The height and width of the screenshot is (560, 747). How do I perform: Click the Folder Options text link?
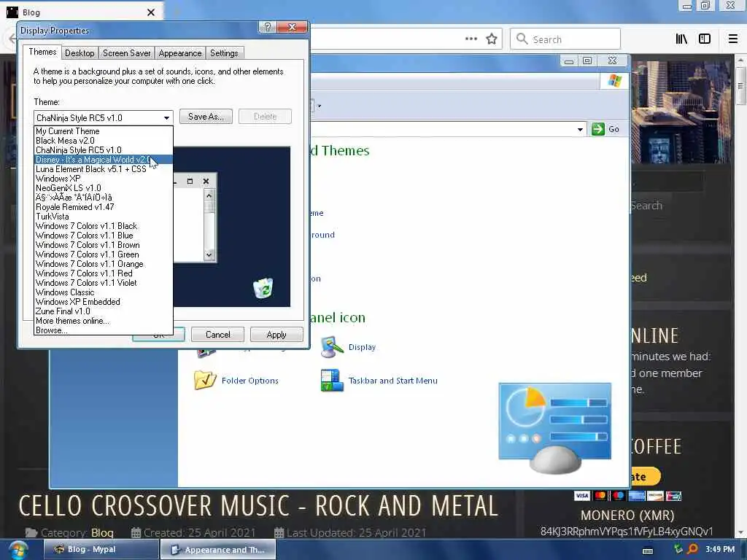tap(250, 381)
